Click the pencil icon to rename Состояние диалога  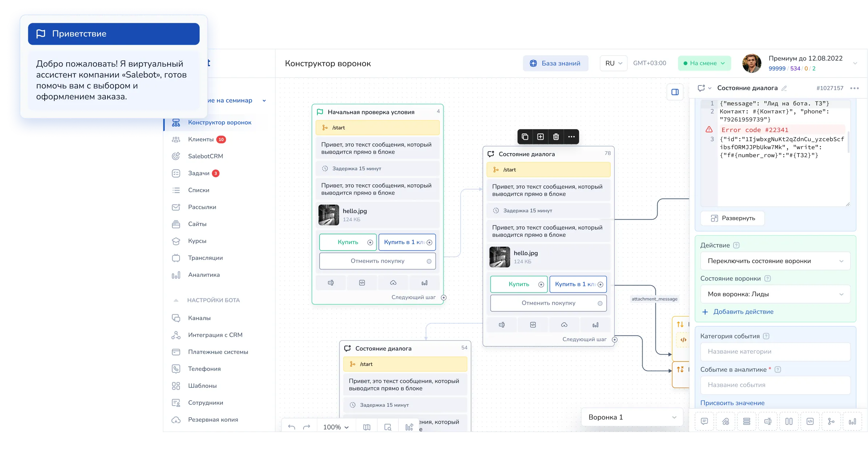[x=784, y=88]
